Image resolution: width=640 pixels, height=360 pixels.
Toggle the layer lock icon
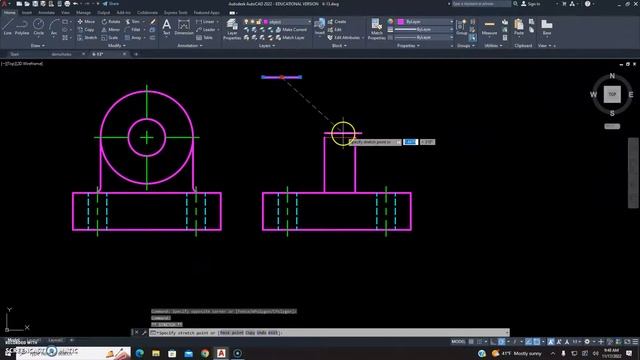(258, 22)
